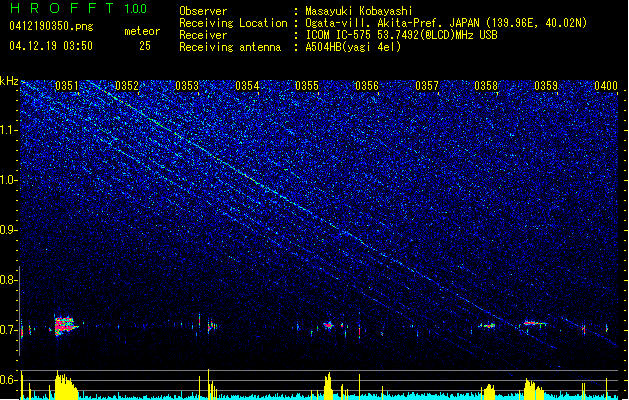The height and width of the screenshot is (400, 629).
Task: Click the date stamp 04.12.19 03:50
Action: [x=51, y=46]
